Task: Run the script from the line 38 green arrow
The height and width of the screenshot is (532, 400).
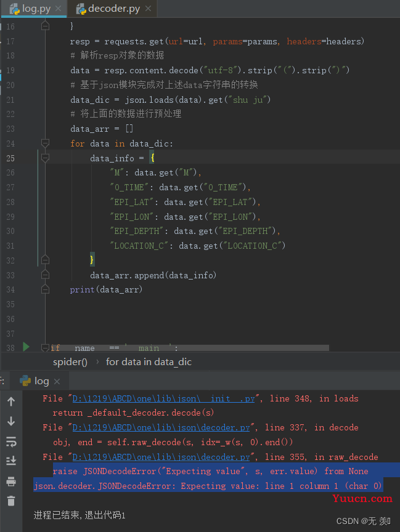Action: pyautogui.click(x=26, y=347)
